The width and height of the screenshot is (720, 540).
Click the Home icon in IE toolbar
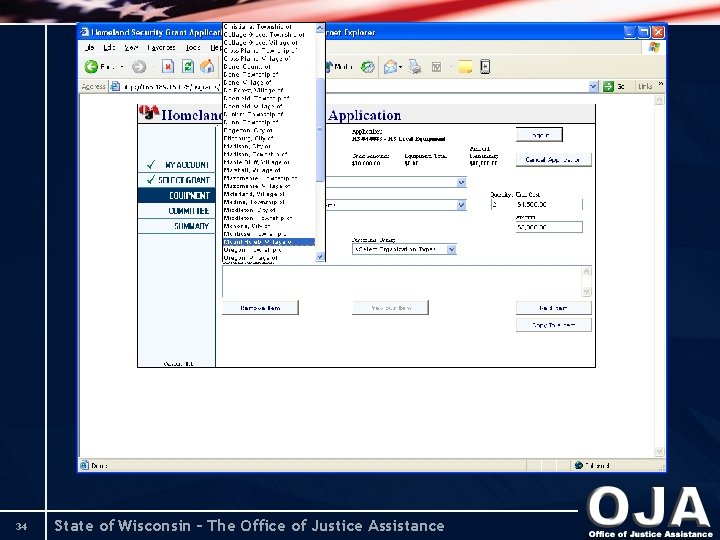pos(207,67)
